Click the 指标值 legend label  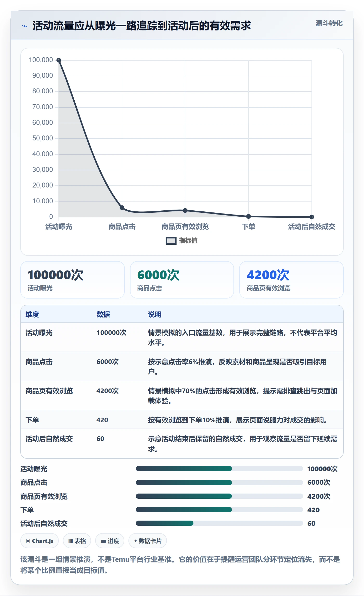188,241
